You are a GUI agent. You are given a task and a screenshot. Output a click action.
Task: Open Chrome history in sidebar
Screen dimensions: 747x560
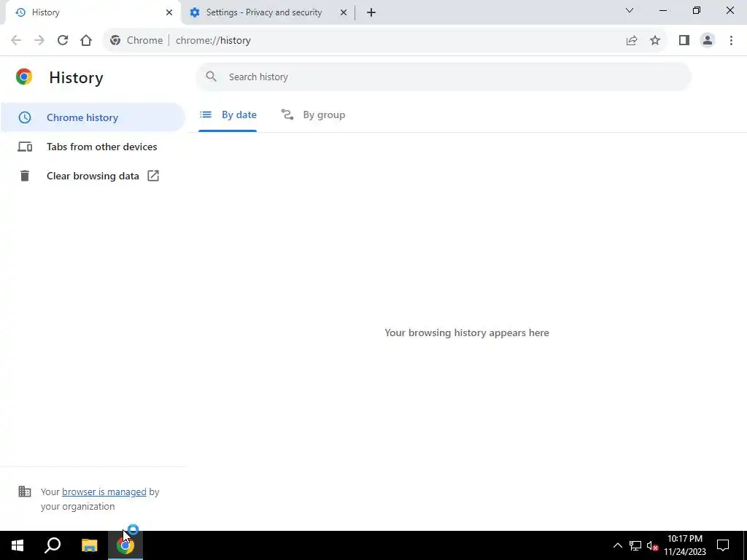[93, 117]
